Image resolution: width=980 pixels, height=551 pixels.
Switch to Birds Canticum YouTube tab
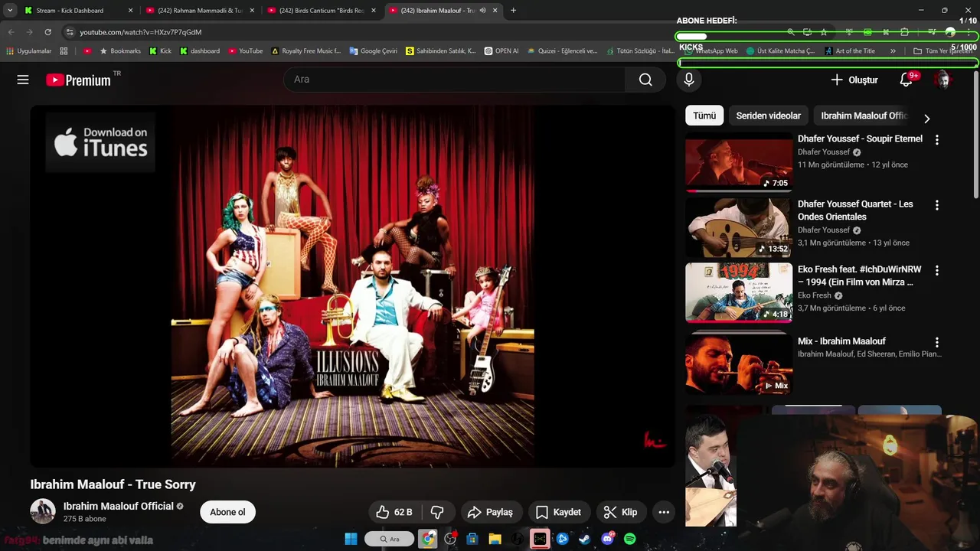tap(322, 11)
